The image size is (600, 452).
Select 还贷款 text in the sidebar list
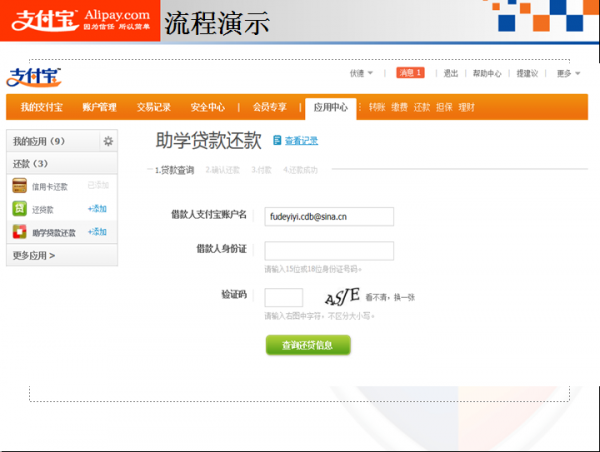pyautogui.click(x=43, y=210)
